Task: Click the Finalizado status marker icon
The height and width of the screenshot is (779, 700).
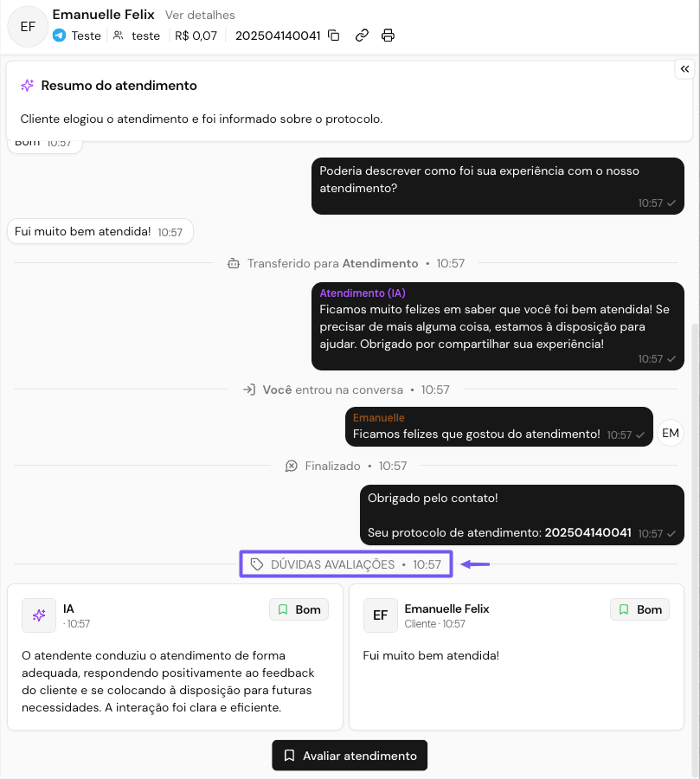Action: pyautogui.click(x=292, y=466)
